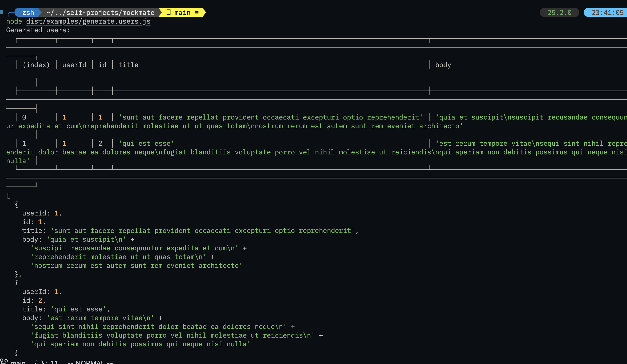
Task: Click the 'qui est esse' title in table row
Action: 146,144
